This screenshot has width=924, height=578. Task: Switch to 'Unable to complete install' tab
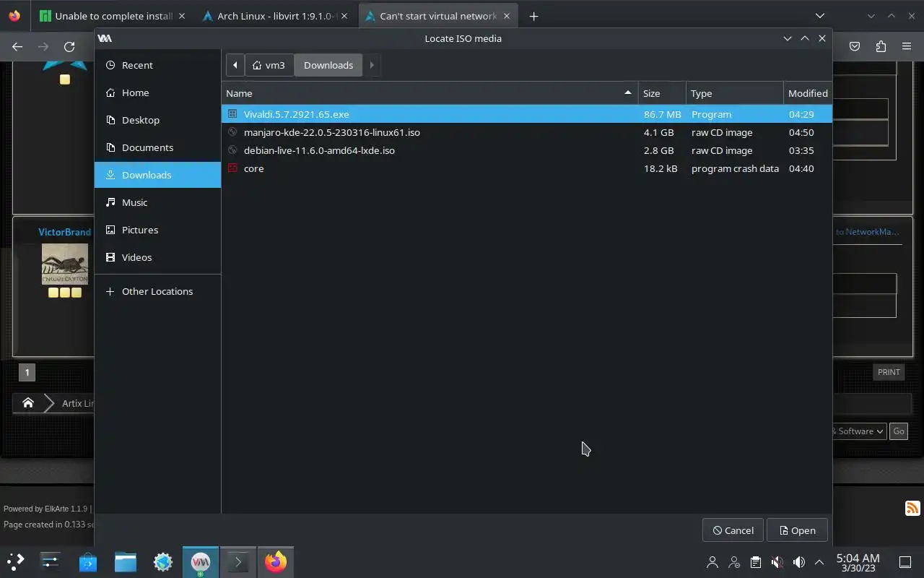point(113,16)
